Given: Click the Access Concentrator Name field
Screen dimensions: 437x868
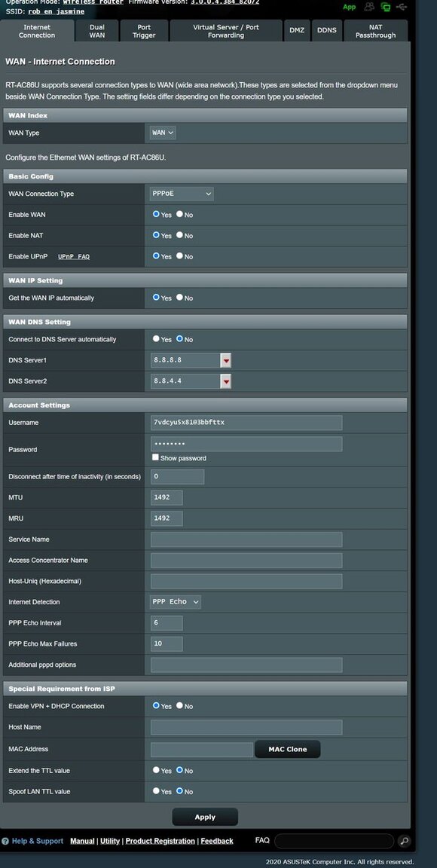Looking at the screenshot, I should click(246, 561).
